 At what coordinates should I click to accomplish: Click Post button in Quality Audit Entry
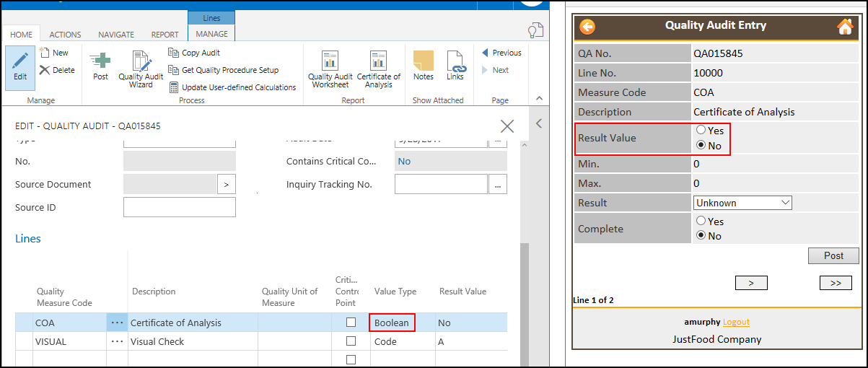click(833, 255)
